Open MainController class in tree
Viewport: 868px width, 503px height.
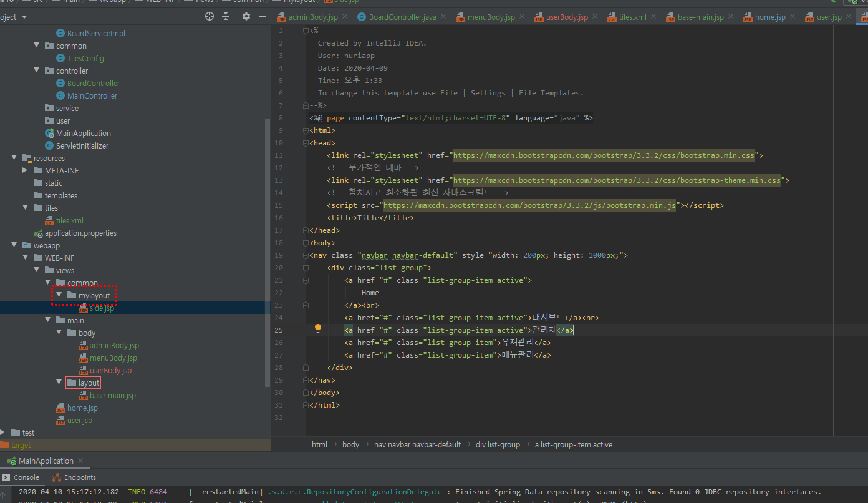point(92,95)
